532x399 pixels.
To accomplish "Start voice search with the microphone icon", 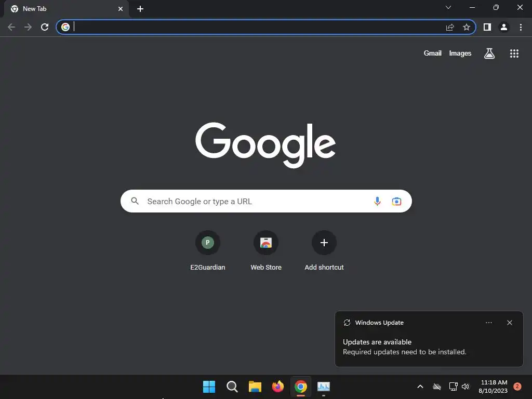I will point(377,201).
